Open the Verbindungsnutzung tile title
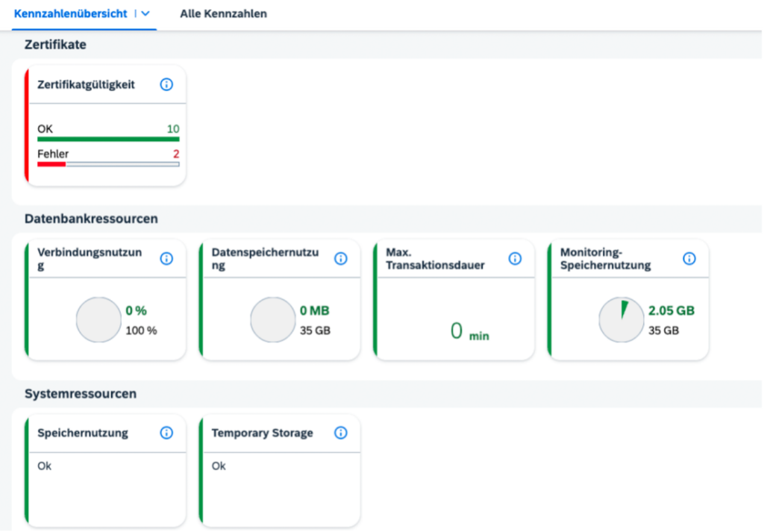The image size is (764, 532). 90,259
